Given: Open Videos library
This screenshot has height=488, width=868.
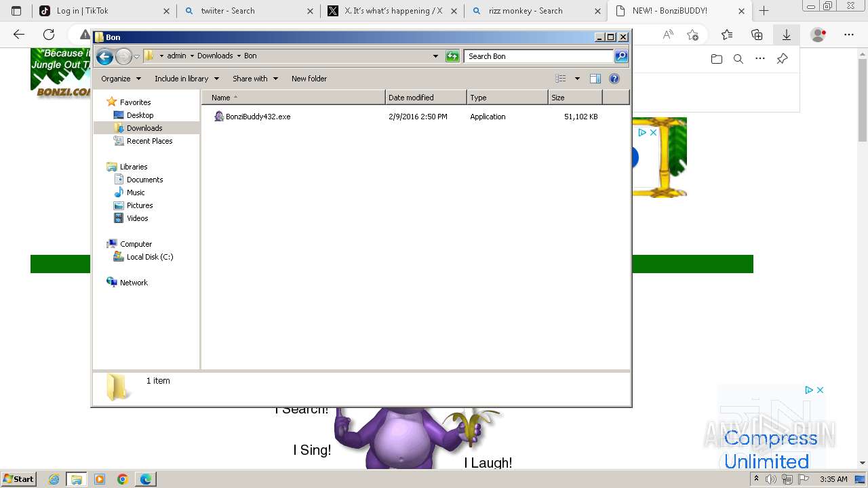Looking at the screenshot, I should tap(137, 218).
